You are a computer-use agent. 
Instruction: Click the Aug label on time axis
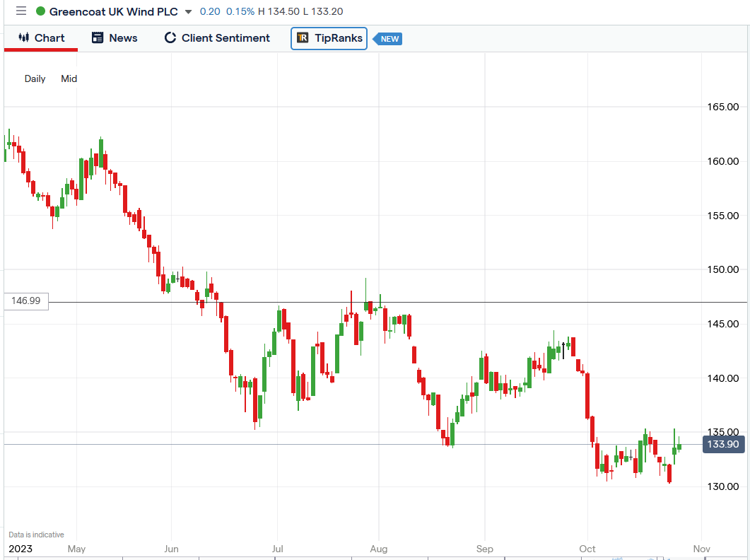[379, 549]
